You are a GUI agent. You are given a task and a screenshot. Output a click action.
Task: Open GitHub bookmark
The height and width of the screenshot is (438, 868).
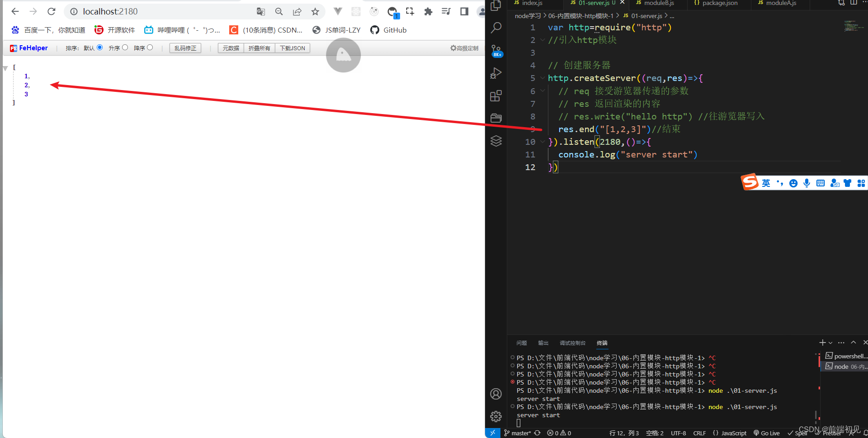click(x=389, y=30)
